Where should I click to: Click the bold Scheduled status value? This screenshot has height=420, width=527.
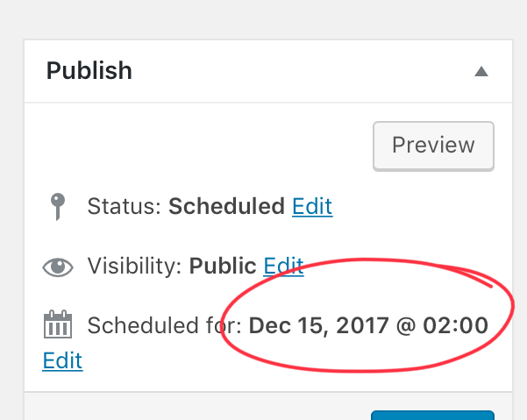(226, 207)
